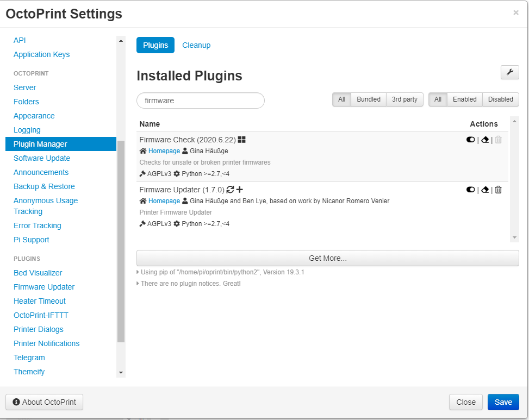Viewport: 529px width, 420px height.
Task: Open Printer Dialogs plugin settings
Action: 38,329
